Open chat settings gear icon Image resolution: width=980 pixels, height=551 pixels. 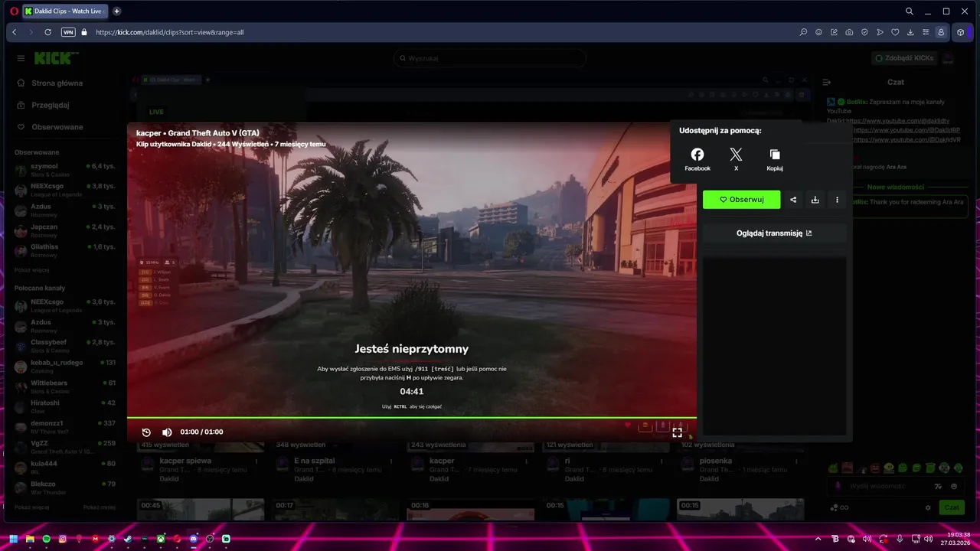928,507
